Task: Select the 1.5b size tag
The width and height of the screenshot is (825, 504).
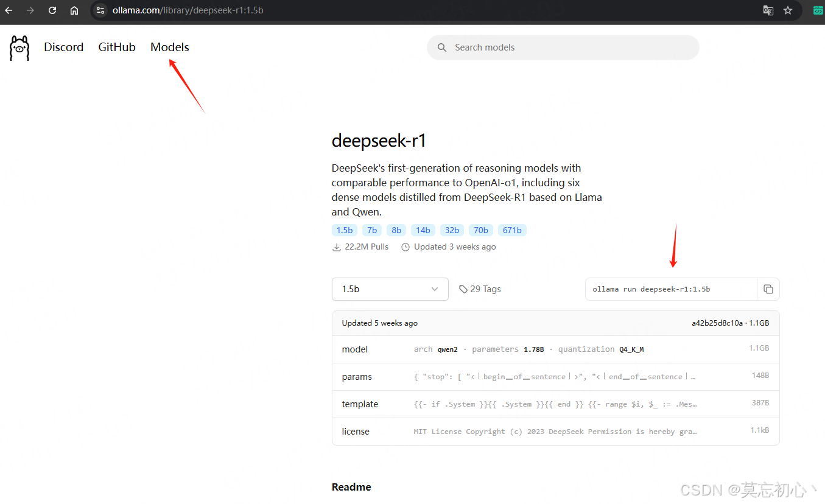Action: (345, 230)
